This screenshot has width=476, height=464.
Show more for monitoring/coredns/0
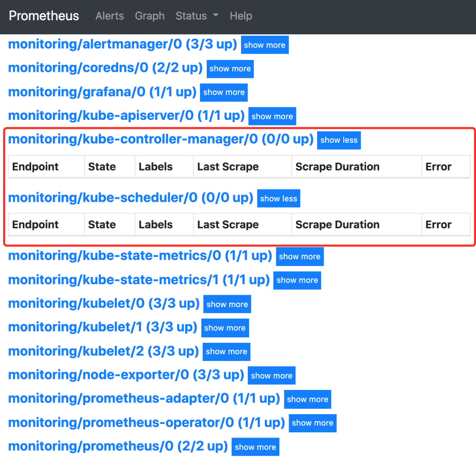(x=230, y=69)
